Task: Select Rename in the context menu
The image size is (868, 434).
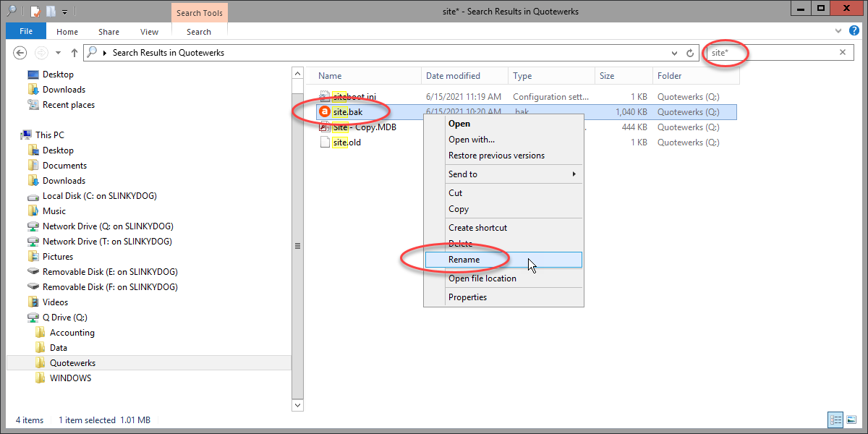Action: (x=503, y=260)
